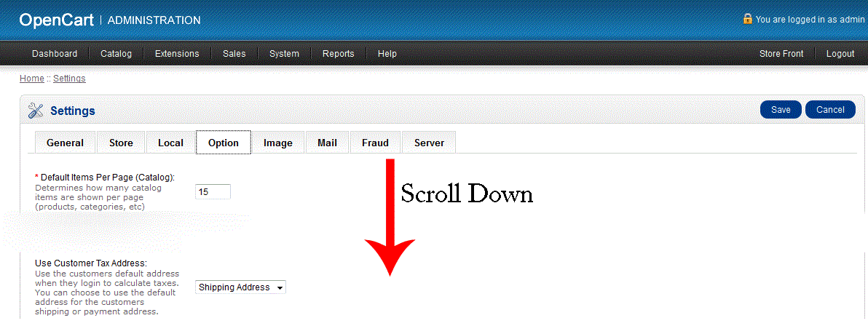Save the settings

click(x=781, y=110)
